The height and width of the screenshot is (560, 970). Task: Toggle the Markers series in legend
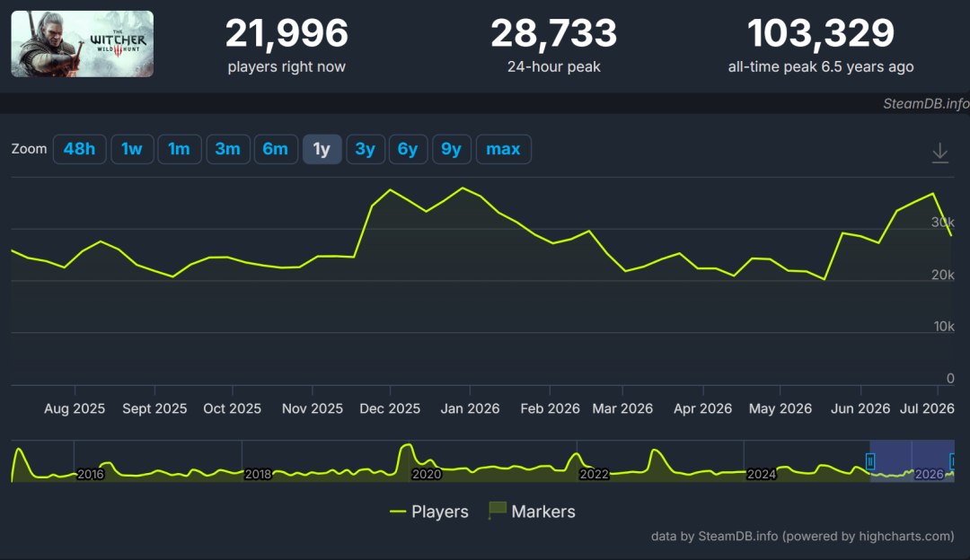point(532,512)
